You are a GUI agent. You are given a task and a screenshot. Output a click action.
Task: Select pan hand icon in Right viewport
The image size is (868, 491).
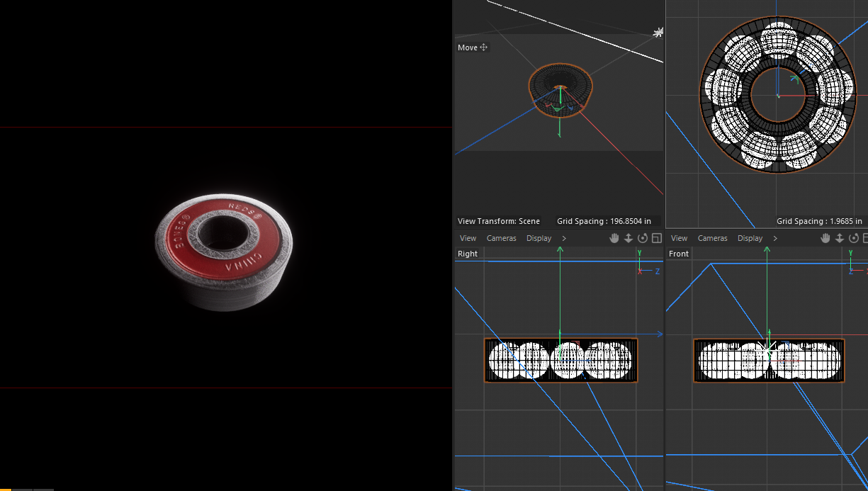tap(614, 238)
